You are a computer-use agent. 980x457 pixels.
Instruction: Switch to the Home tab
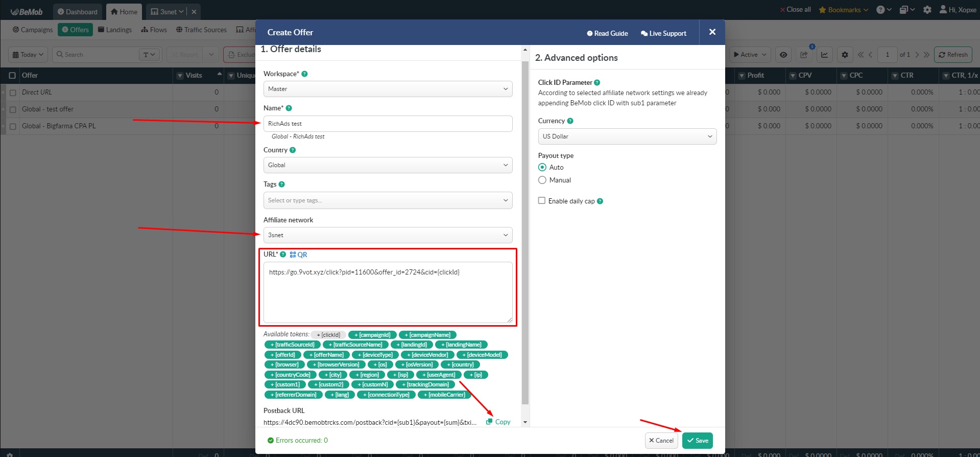pos(124,12)
